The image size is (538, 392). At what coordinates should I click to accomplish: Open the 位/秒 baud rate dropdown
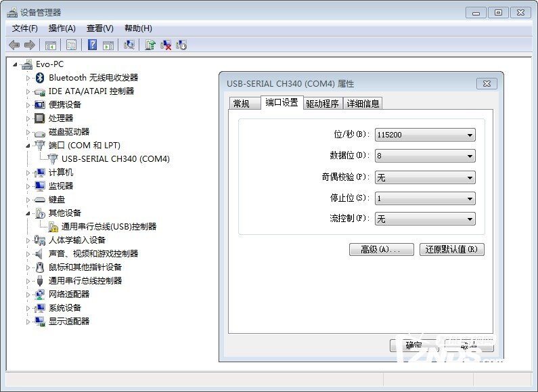[425, 135]
